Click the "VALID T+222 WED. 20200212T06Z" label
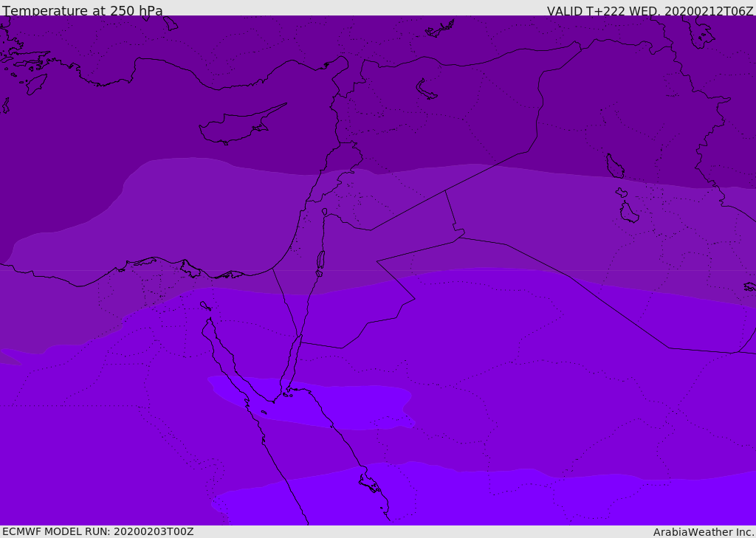 pyautogui.click(x=650, y=11)
